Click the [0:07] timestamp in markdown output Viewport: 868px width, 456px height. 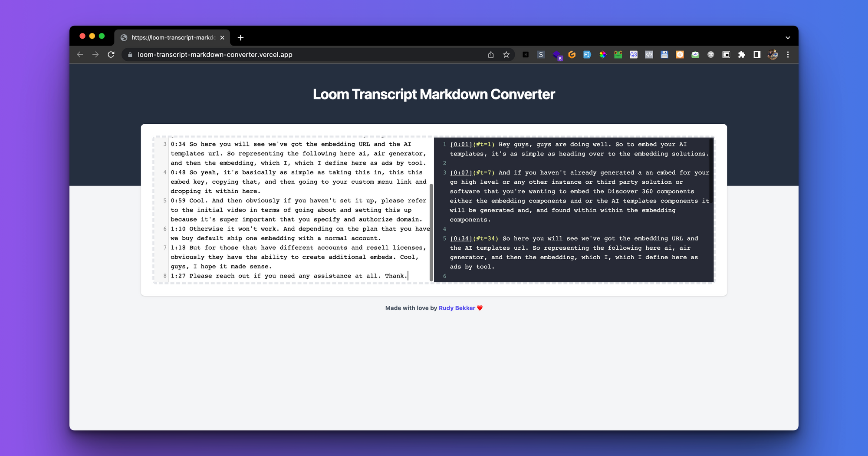click(461, 173)
